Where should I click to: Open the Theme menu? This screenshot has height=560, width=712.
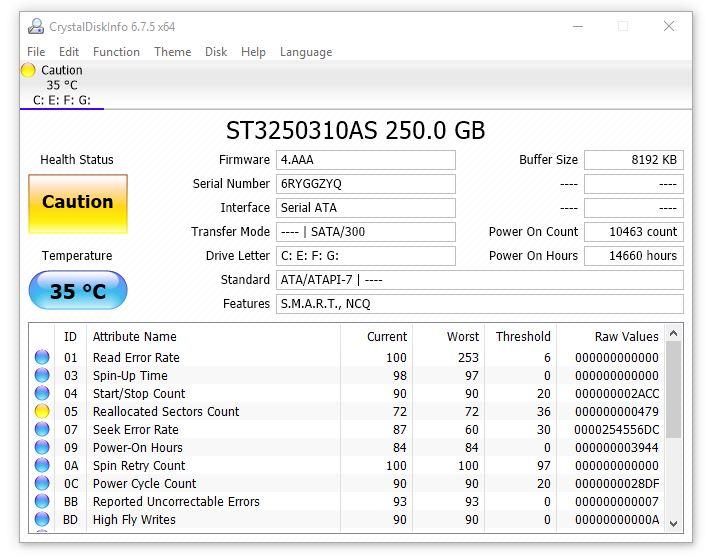172,52
